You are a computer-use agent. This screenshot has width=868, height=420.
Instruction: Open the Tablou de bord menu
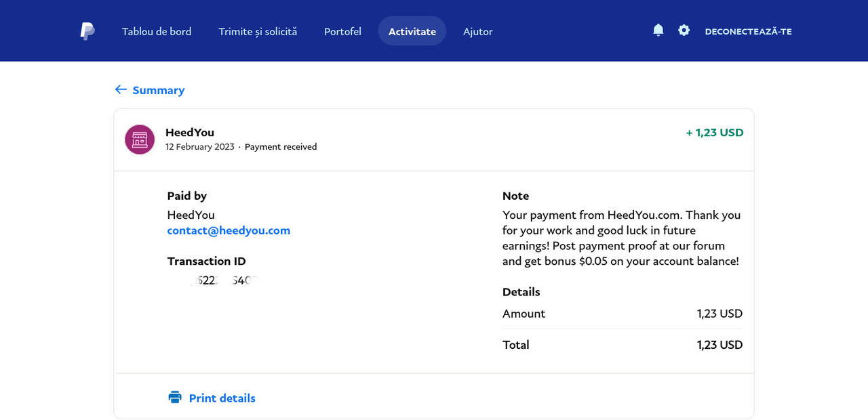pos(157,31)
